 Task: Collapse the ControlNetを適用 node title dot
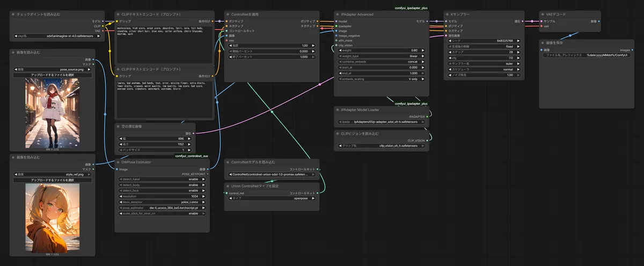228,14
